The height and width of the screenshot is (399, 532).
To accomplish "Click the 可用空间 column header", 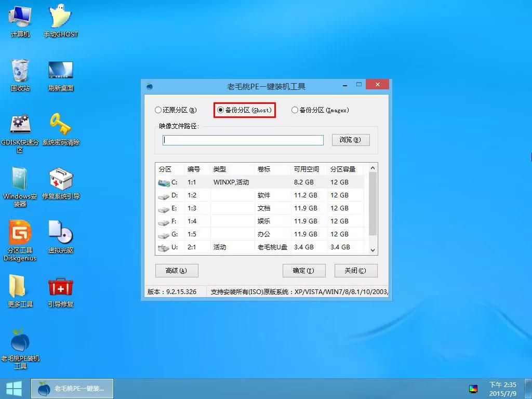I will click(306, 169).
